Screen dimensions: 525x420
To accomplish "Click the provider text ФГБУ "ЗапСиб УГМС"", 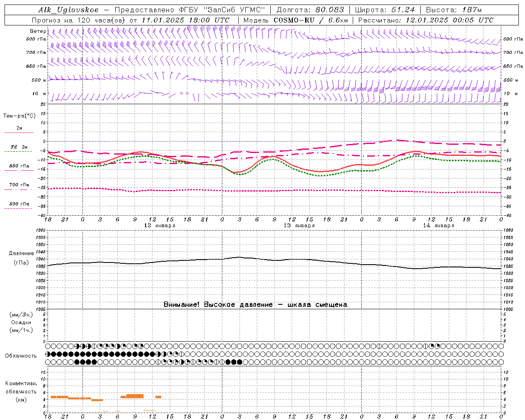I will 222,10.
